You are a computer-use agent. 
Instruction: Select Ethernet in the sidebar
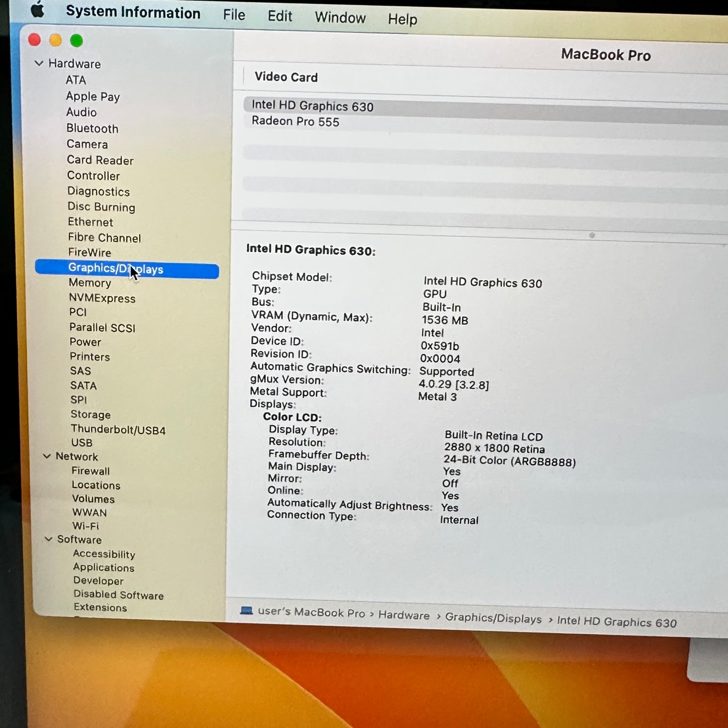[90, 222]
